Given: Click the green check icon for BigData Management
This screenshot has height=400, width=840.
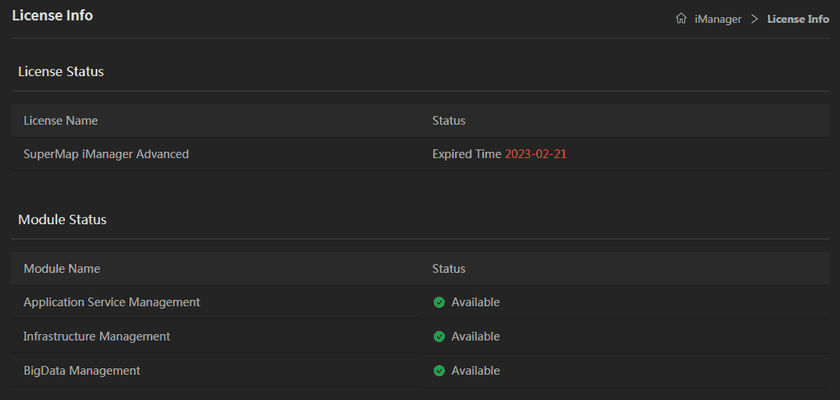Looking at the screenshot, I should [x=439, y=371].
